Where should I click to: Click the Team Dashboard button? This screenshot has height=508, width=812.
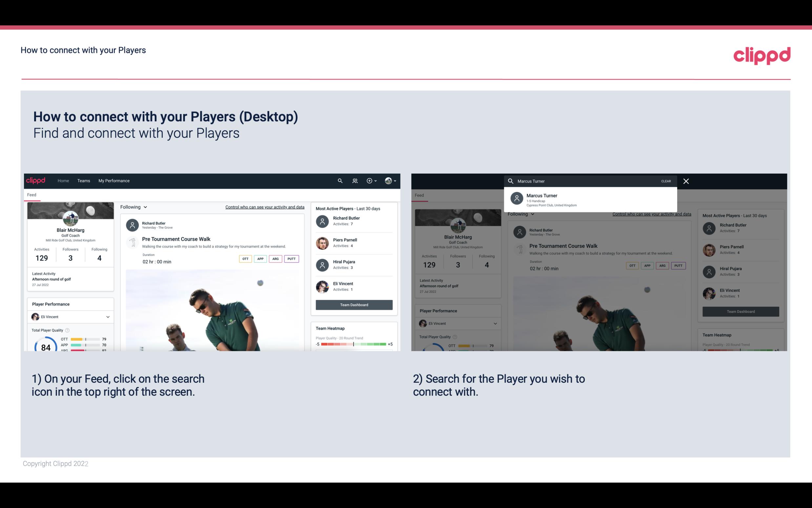pos(354,304)
